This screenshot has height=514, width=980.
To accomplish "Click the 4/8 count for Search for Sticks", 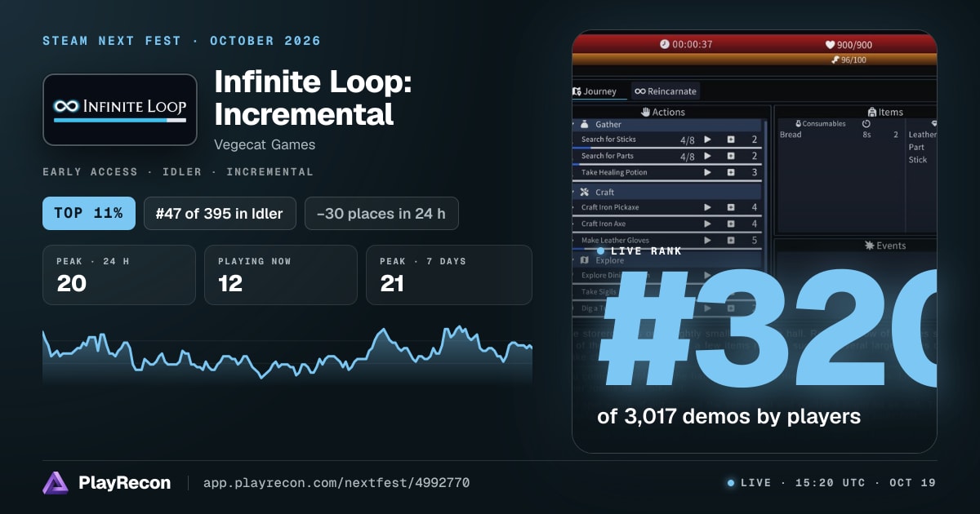I will [x=688, y=140].
